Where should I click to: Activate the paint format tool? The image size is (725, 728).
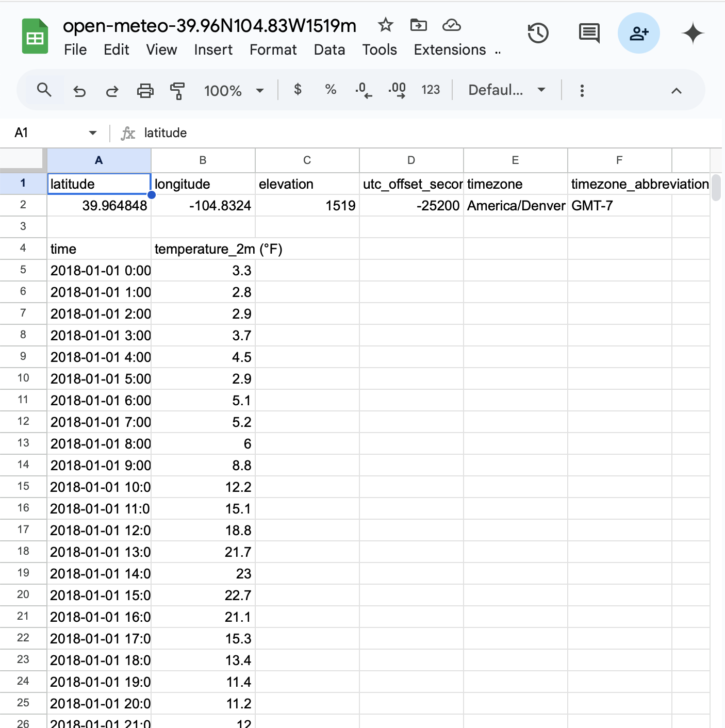click(177, 91)
